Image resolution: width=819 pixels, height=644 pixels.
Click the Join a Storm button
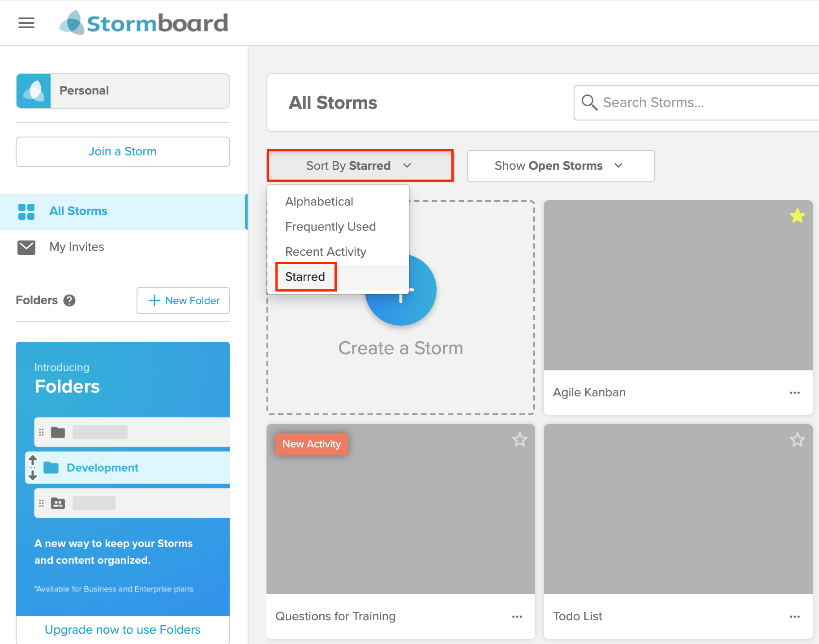(123, 152)
